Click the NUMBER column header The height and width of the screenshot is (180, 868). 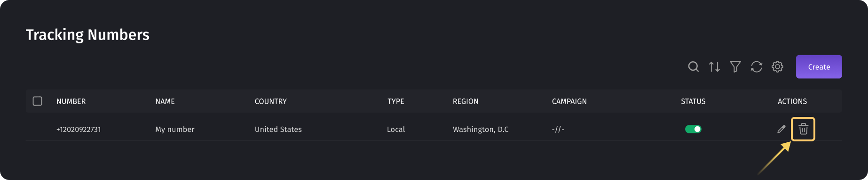[71, 101]
